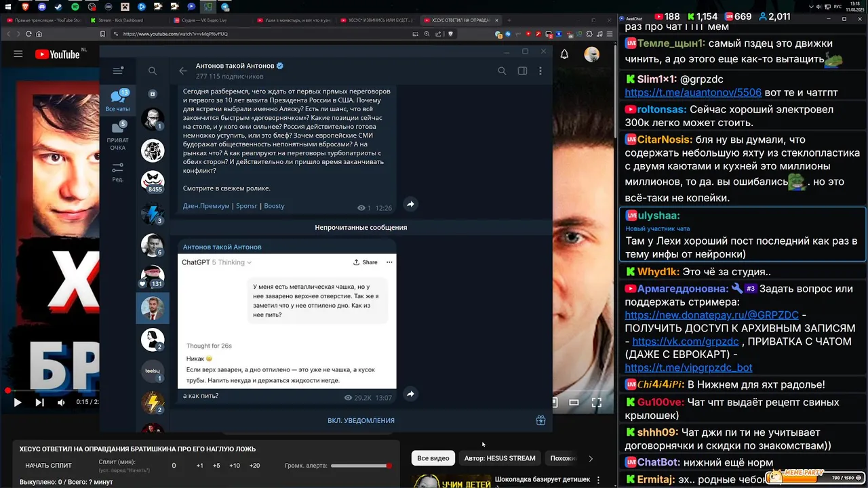Viewport: 868px width, 488px height.
Task: Open Telegram chat list search
Action: click(153, 70)
